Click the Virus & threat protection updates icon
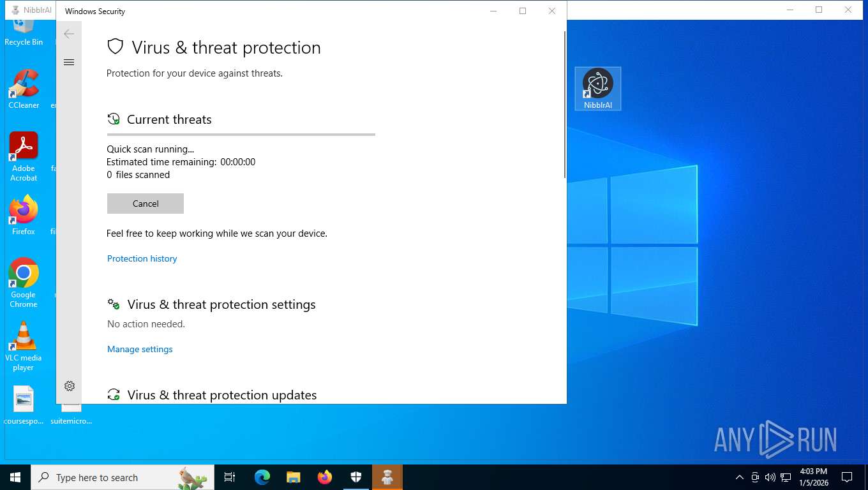868x490 pixels. click(x=114, y=395)
